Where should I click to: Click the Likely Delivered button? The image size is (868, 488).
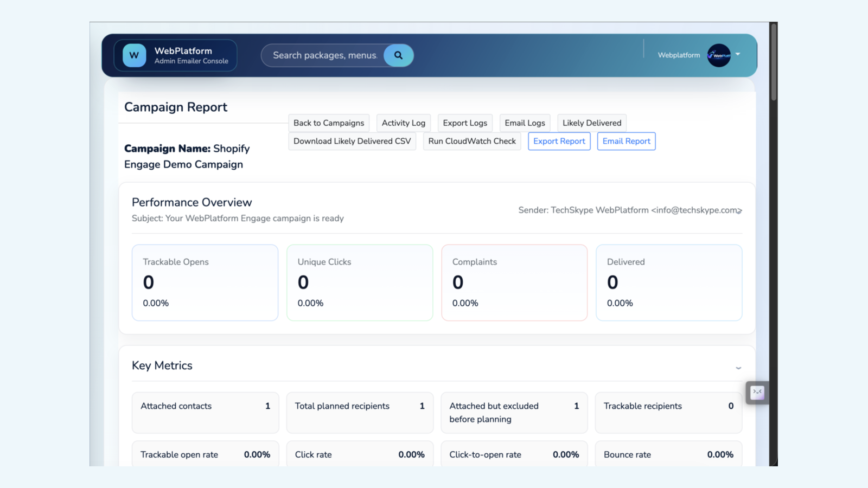(592, 123)
